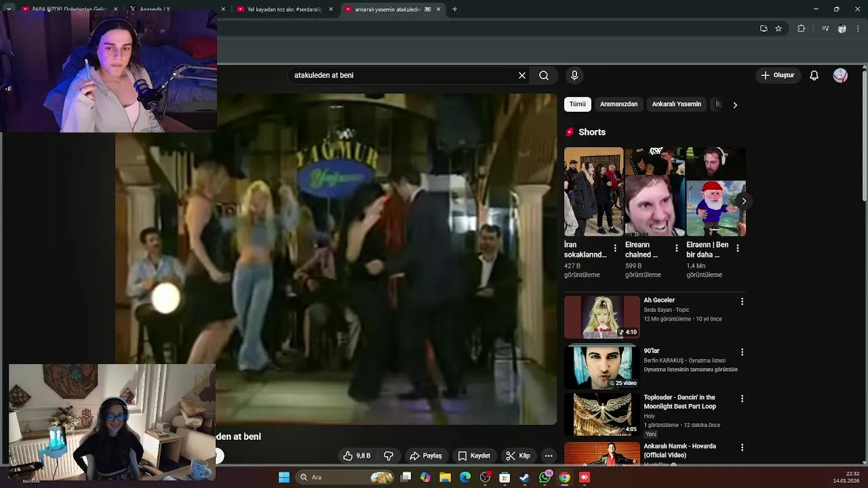868x488 pixels.
Task: Save video with Kaydet button
Action: pos(474,456)
